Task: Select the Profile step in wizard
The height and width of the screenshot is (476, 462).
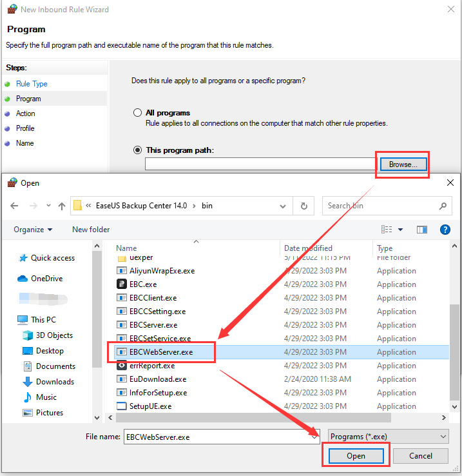Action: tap(25, 128)
